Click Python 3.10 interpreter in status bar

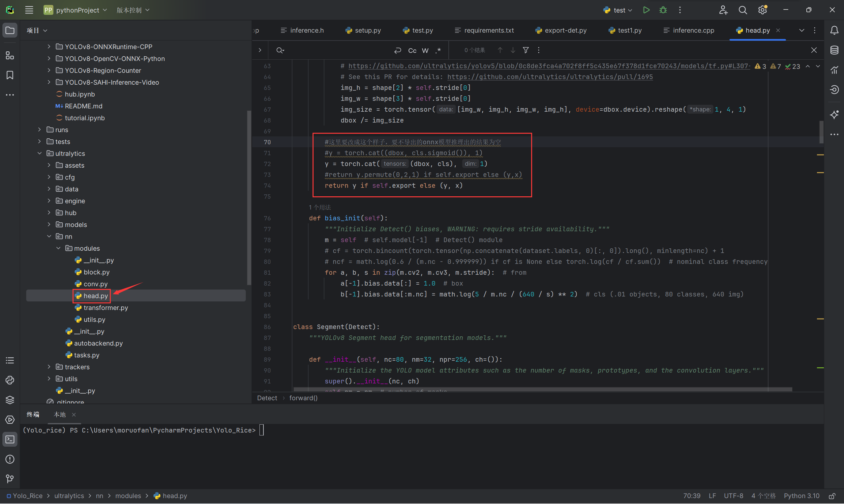coord(801,496)
